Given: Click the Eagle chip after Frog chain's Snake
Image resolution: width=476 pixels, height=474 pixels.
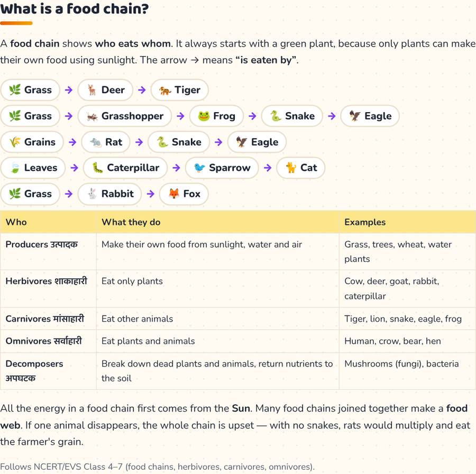Looking at the screenshot, I should (370, 116).
